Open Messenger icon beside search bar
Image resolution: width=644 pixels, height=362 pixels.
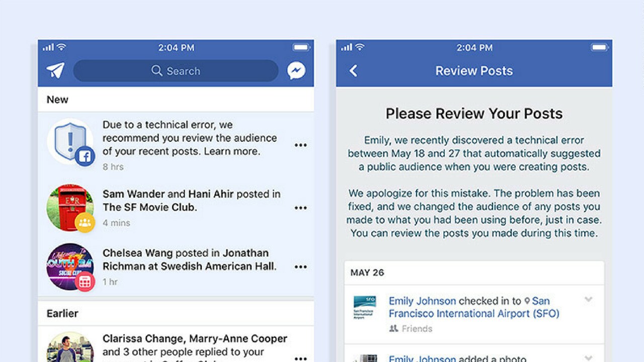(296, 71)
